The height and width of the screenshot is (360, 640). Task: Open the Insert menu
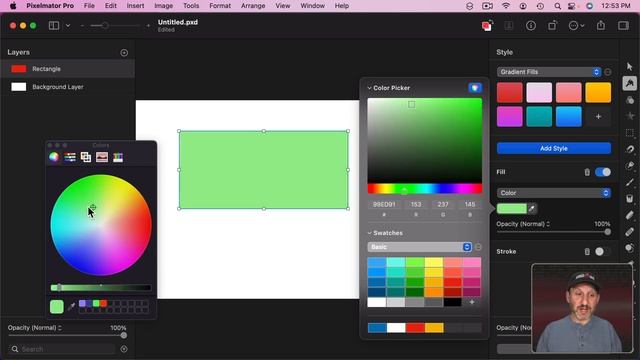click(135, 6)
